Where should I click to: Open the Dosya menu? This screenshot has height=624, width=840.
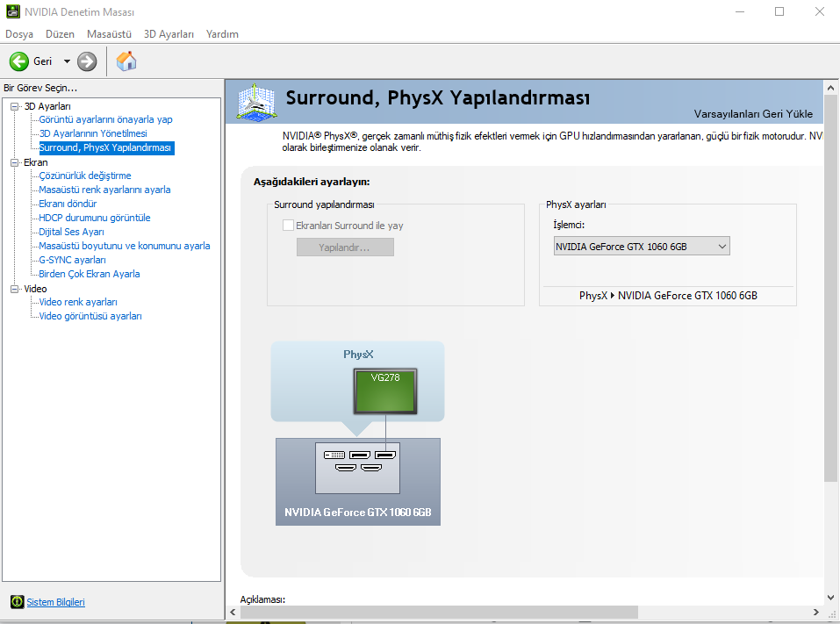(x=19, y=33)
